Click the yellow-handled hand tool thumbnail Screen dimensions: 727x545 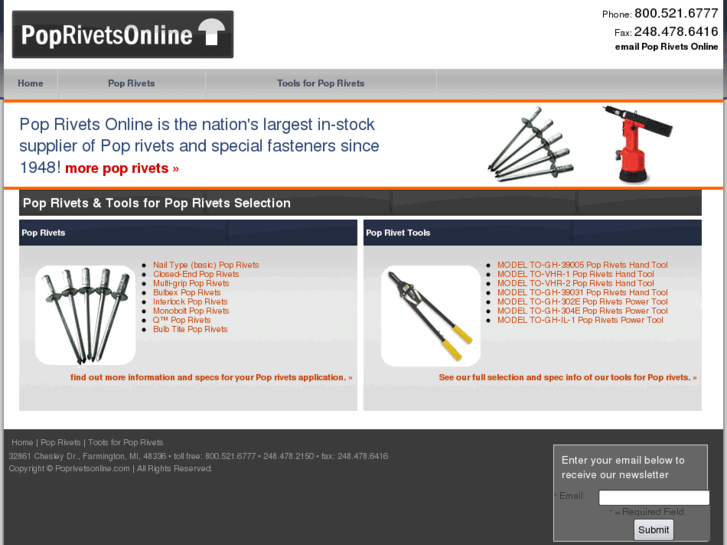pyautogui.click(x=431, y=315)
